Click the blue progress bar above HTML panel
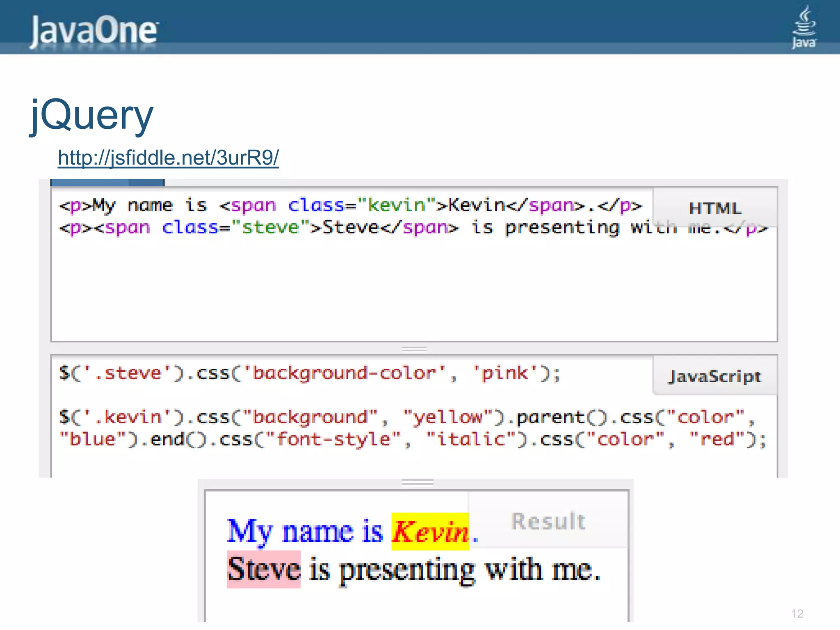840x630 pixels. (x=107, y=183)
